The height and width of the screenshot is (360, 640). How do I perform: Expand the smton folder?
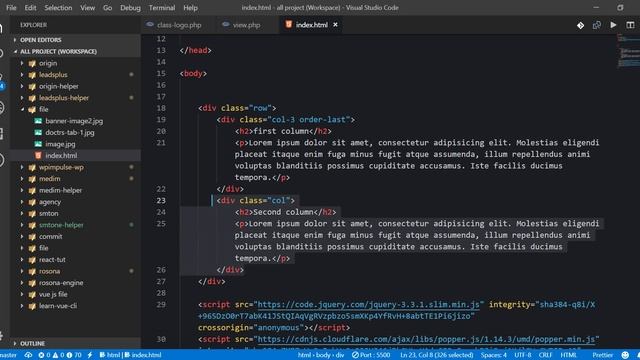(x=49, y=213)
